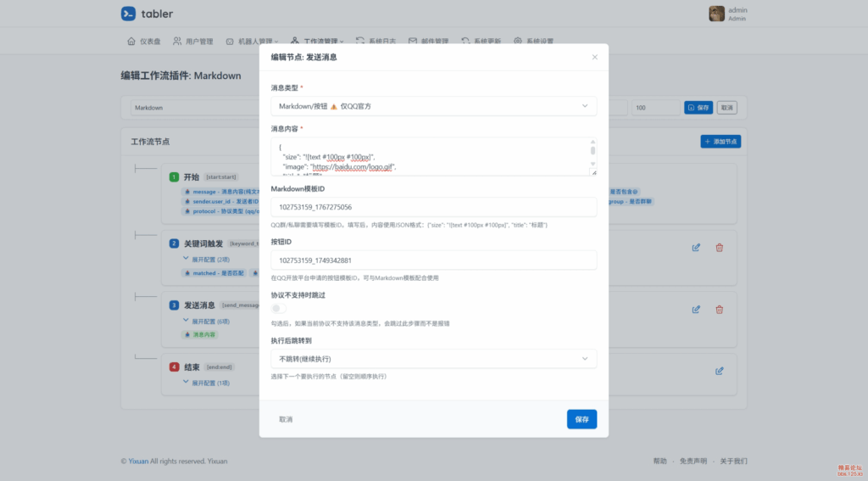868x481 pixels.
Task: Click the 仪表盘 home icon
Action: click(131, 41)
